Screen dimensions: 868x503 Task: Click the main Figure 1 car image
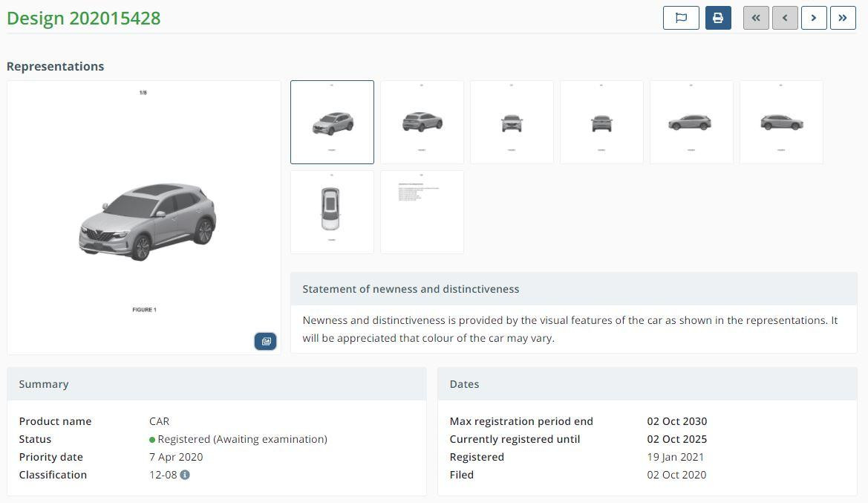145,220
